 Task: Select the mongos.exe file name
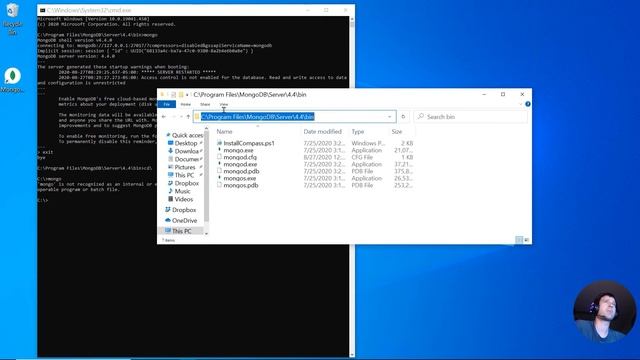[x=240, y=178]
